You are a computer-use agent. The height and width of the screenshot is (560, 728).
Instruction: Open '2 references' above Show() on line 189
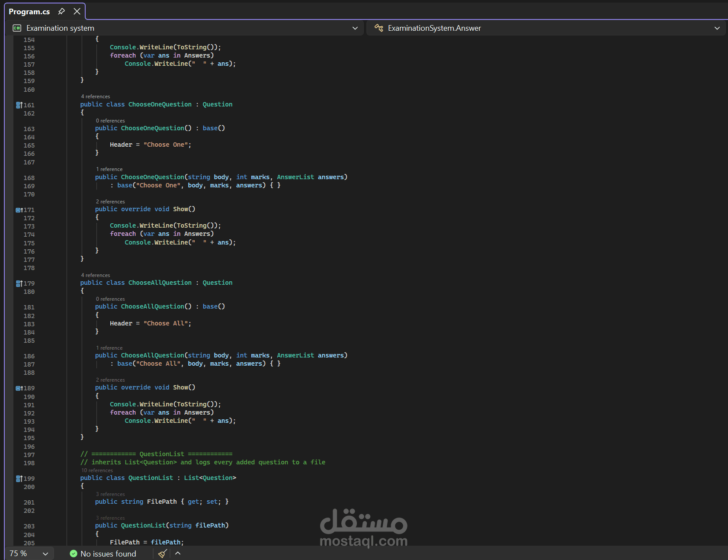[110, 380]
